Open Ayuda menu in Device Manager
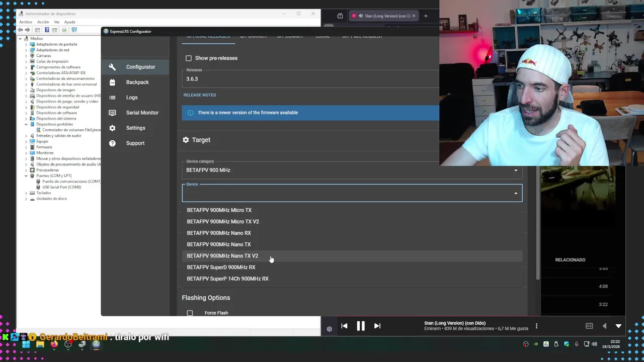The image size is (644, 362). pyautogui.click(x=70, y=22)
